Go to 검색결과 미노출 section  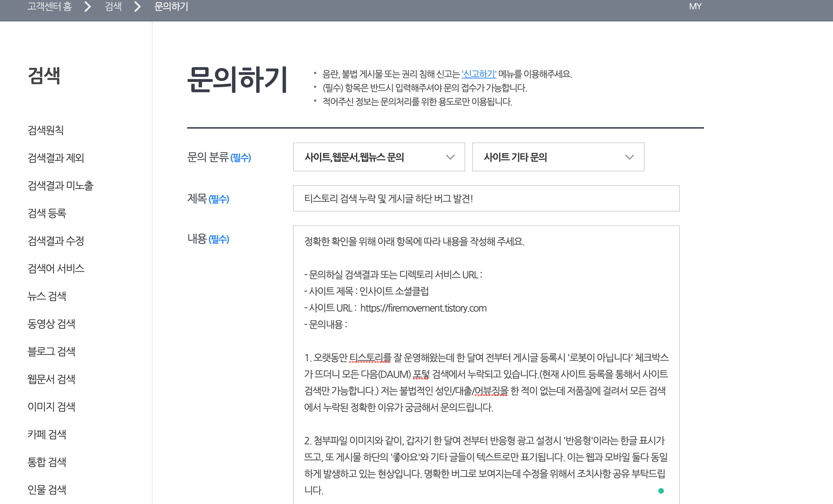point(61,186)
